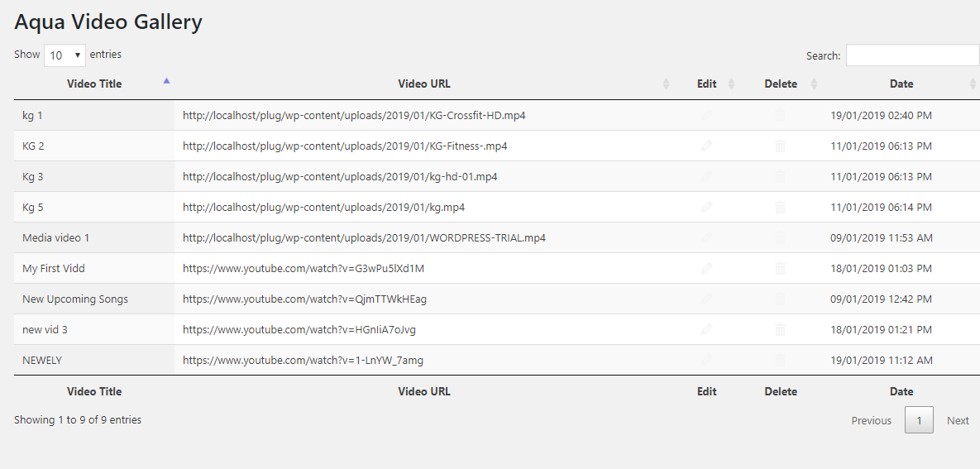
Task: Edit the New Upcoming Songs entry
Action: point(706,299)
